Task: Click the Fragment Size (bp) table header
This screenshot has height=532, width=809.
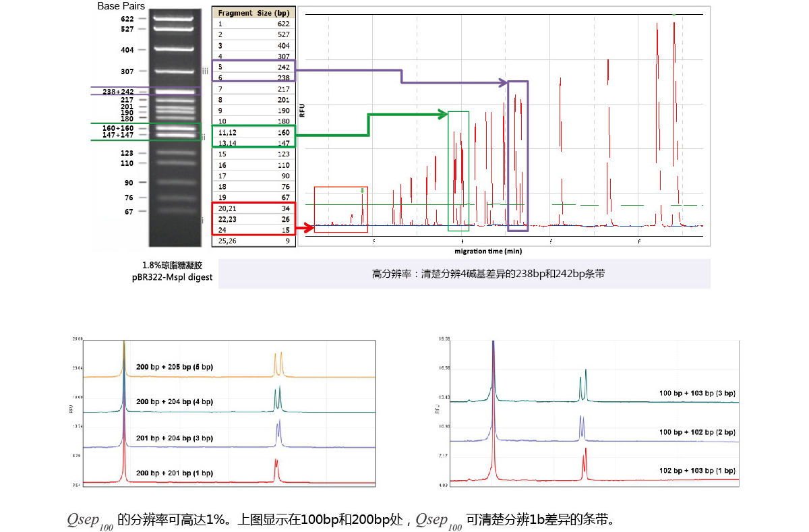Action: pos(253,13)
